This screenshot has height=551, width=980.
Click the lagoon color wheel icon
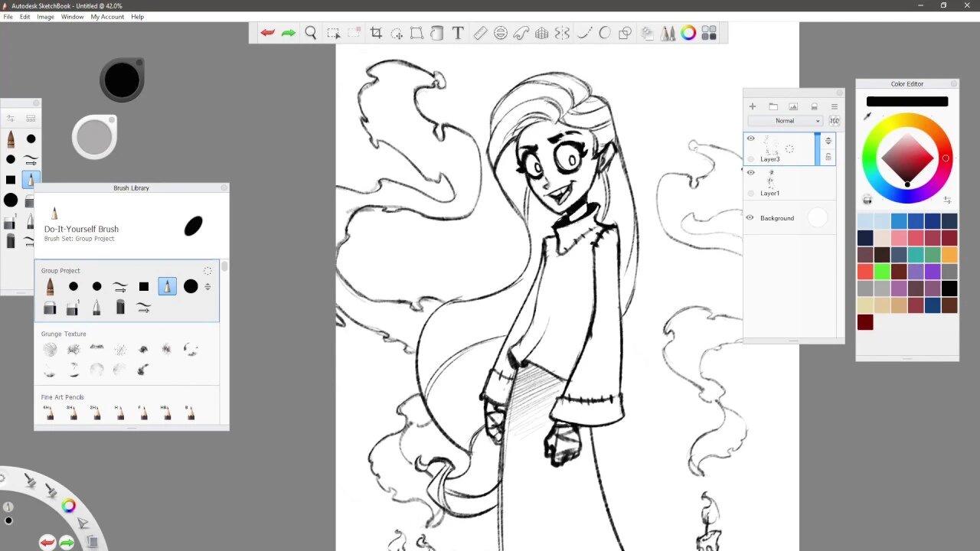pos(68,506)
